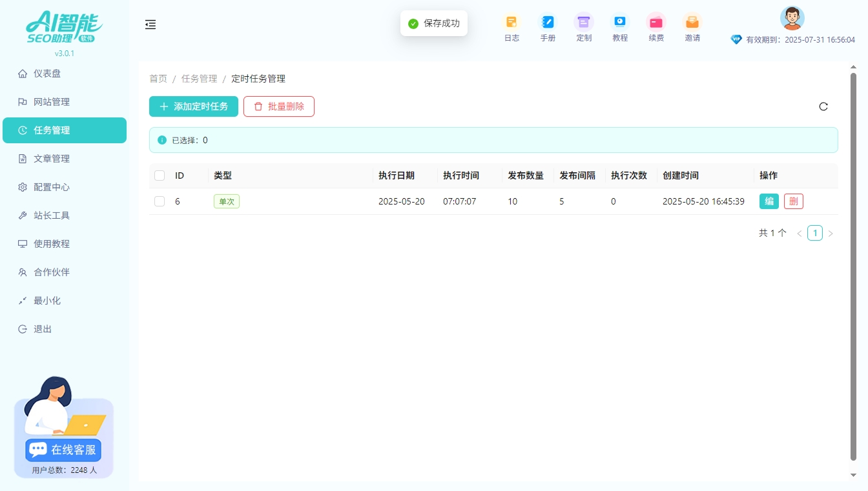Click the table refresh icon

pos(823,106)
